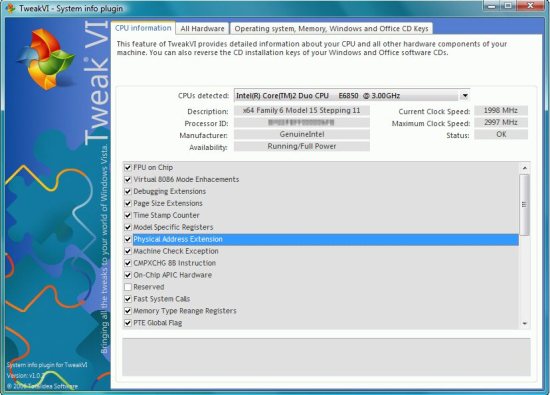Switch to the All Hardware tab
The height and width of the screenshot is (395, 550).
pos(202,29)
